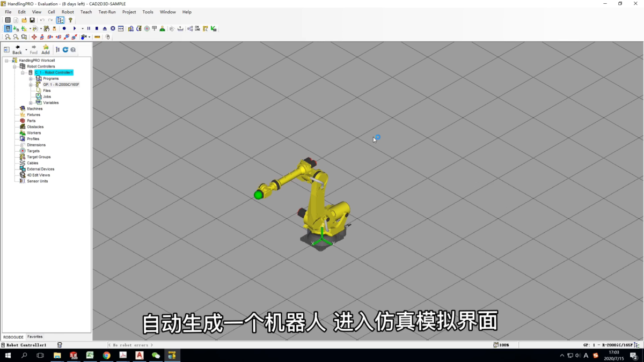
Task: Click the zoom in magnifier icon
Action: coord(8,37)
